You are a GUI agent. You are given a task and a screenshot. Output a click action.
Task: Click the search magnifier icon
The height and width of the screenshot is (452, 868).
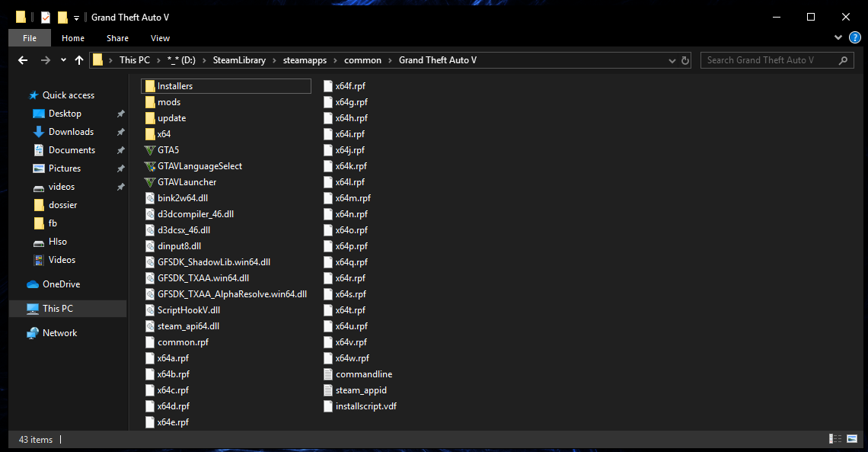(x=843, y=60)
